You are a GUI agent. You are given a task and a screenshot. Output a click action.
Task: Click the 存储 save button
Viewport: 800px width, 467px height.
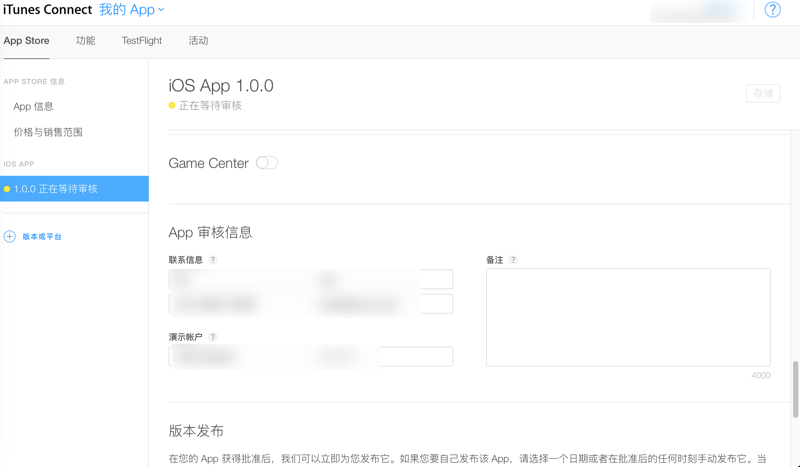[763, 93]
